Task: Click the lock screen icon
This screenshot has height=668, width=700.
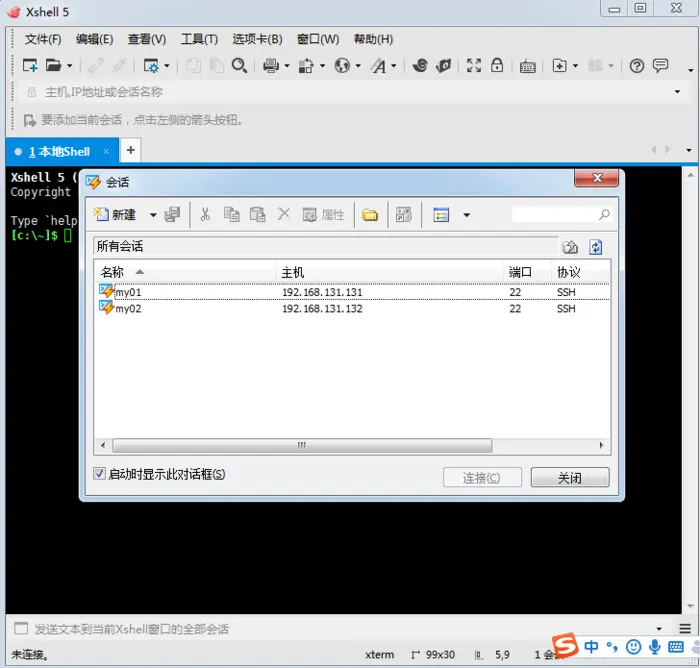Action: pos(497,66)
